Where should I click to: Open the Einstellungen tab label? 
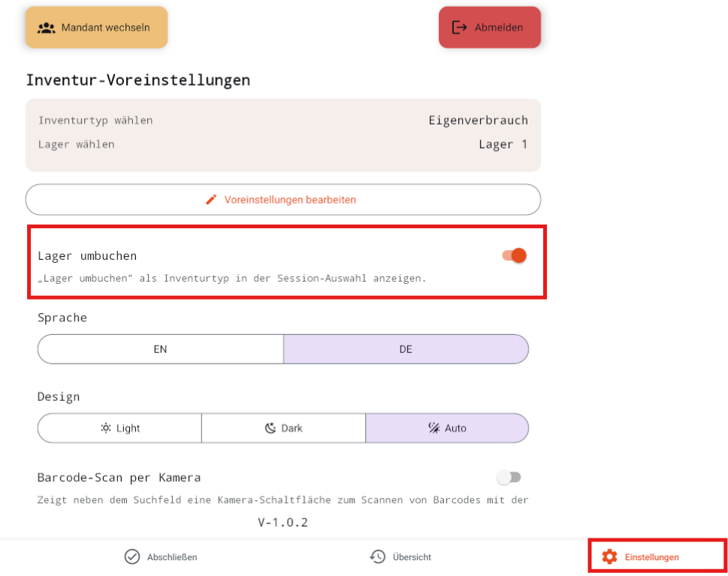pyautogui.click(x=651, y=557)
